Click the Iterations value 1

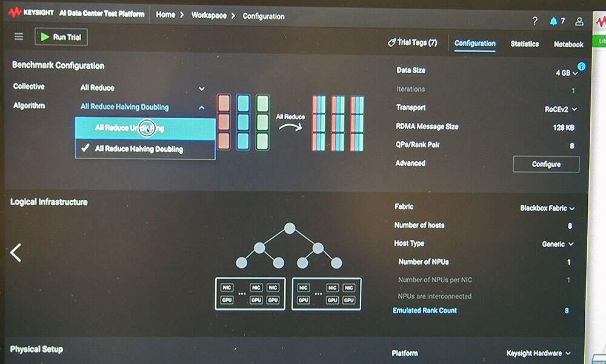point(573,91)
